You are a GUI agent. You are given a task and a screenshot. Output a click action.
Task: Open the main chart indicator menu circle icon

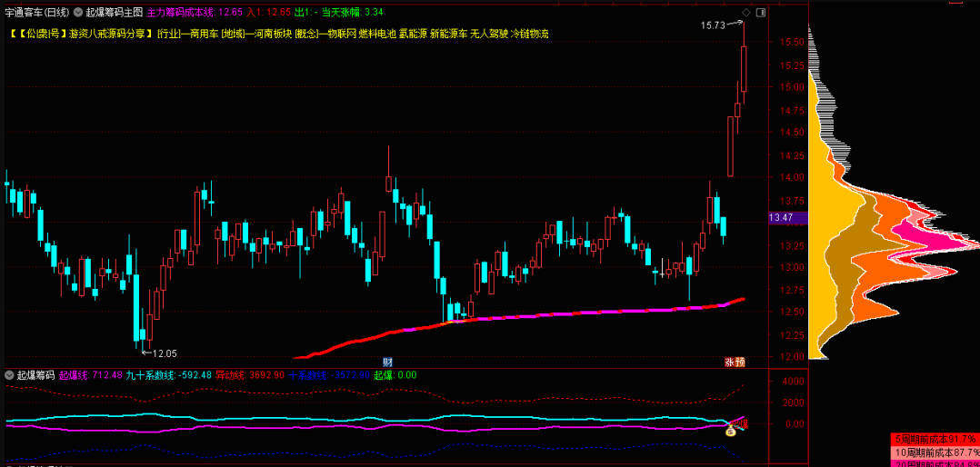pyautogui.click(x=77, y=12)
